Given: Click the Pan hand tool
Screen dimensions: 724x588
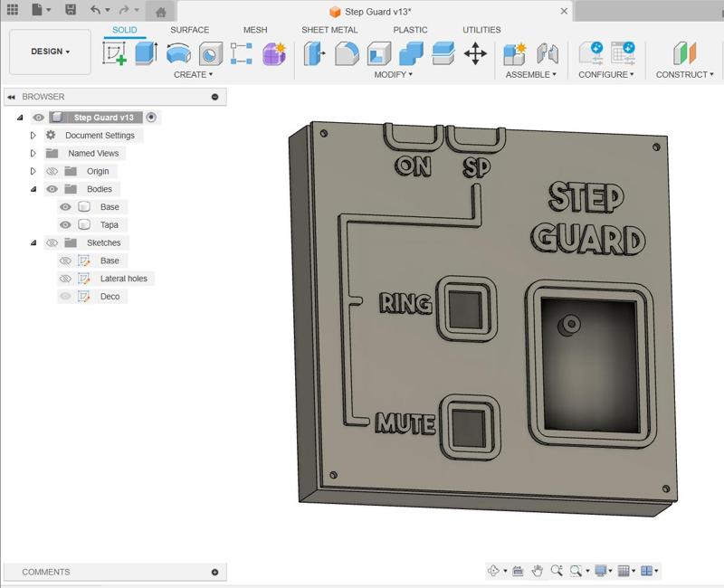Looking at the screenshot, I should pyautogui.click(x=538, y=571).
